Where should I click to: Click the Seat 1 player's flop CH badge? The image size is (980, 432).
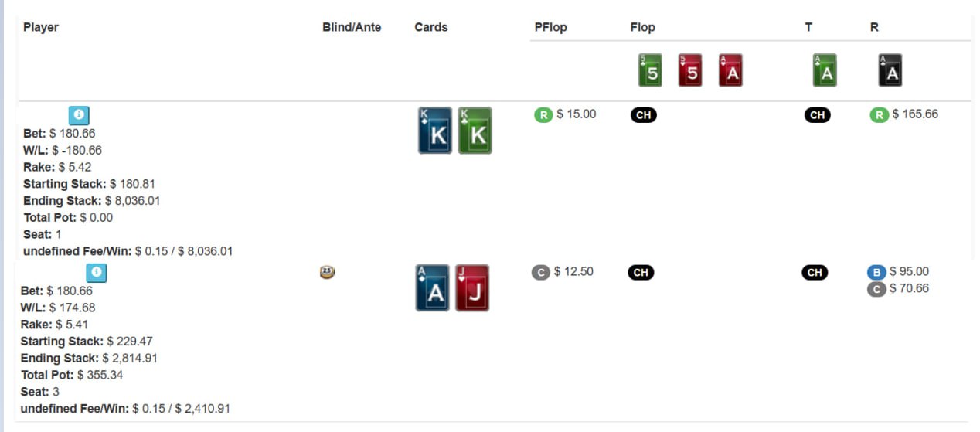pyautogui.click(x=643, y=115)
